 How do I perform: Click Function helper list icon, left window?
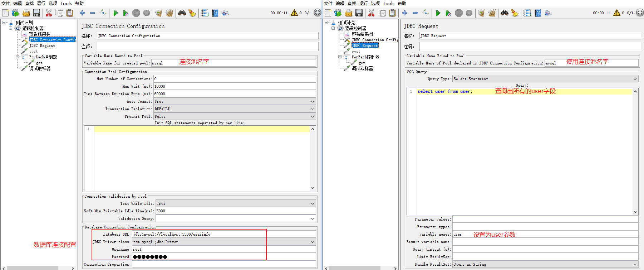click(205, 13)
